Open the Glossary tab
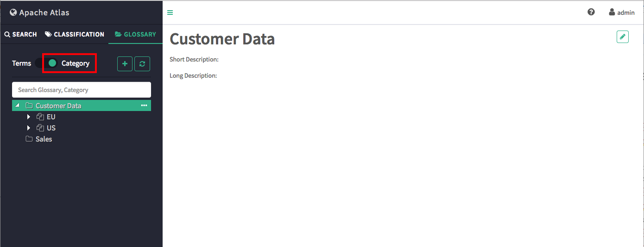The height and width of the screenshot is (247, 644). tap(135, 34)
